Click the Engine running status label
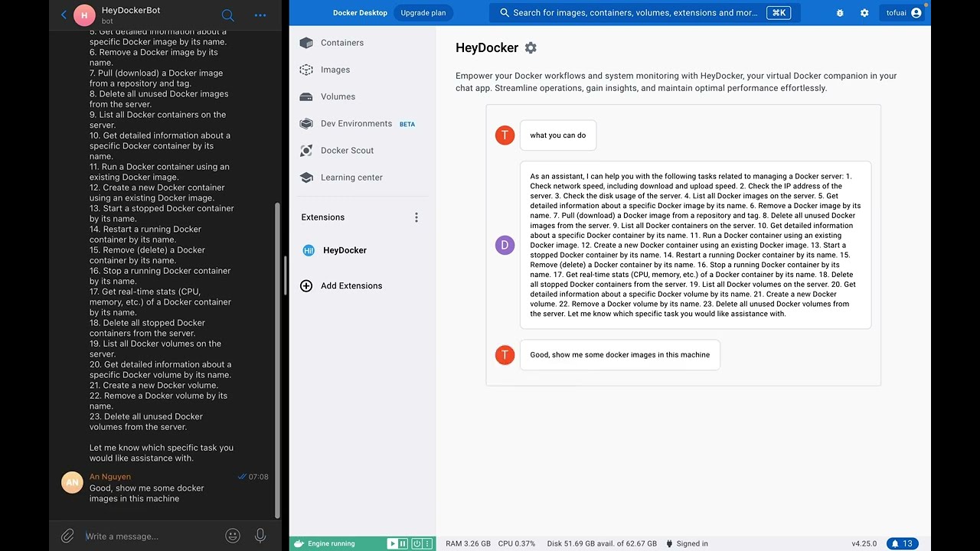The height and width of the screenshot is (551, 980). 332,543
